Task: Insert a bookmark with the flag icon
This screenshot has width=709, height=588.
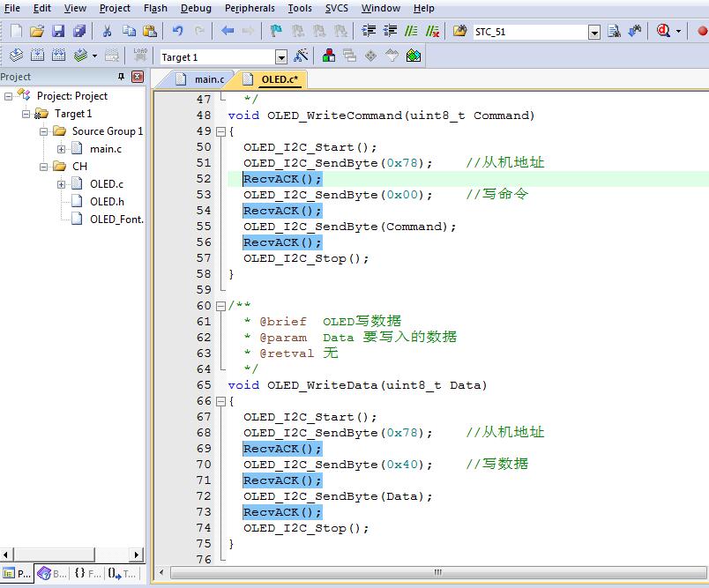Action: (275, 31)
